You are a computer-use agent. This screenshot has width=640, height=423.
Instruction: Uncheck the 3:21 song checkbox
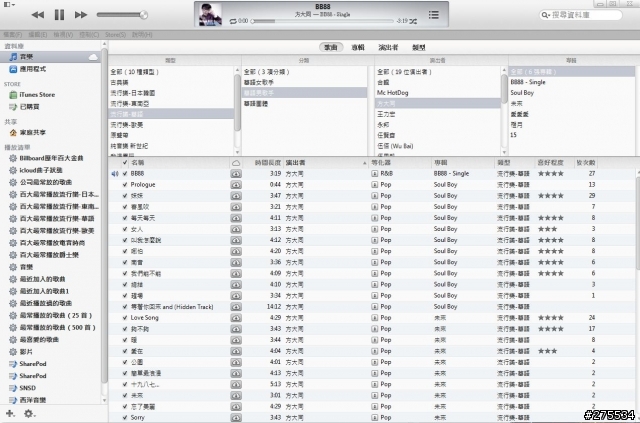click(125, 207)
